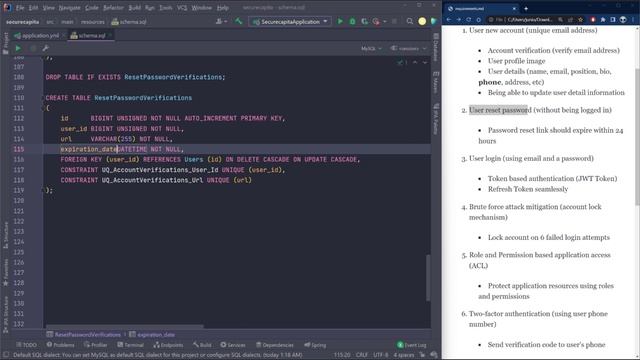Image resolution: width=640 pixels, height=360 pixels.
Task: Go back in the browser window
Action: 449,20
